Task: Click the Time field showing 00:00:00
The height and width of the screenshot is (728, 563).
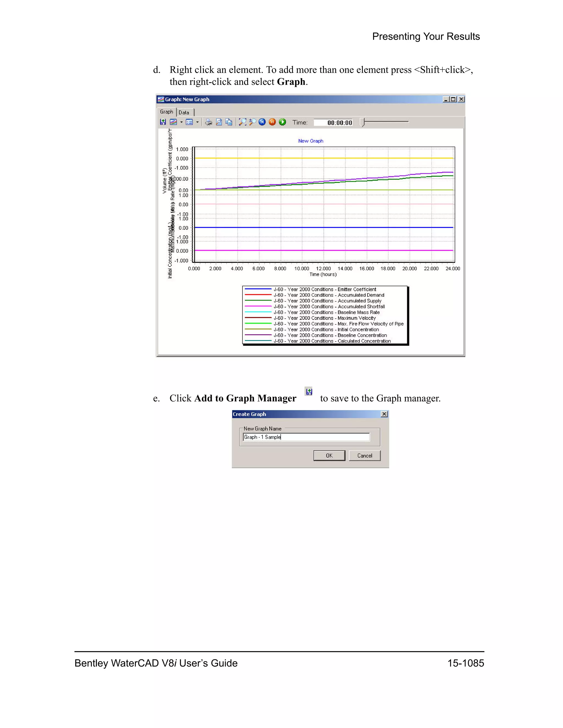Action: pos(333,123)
